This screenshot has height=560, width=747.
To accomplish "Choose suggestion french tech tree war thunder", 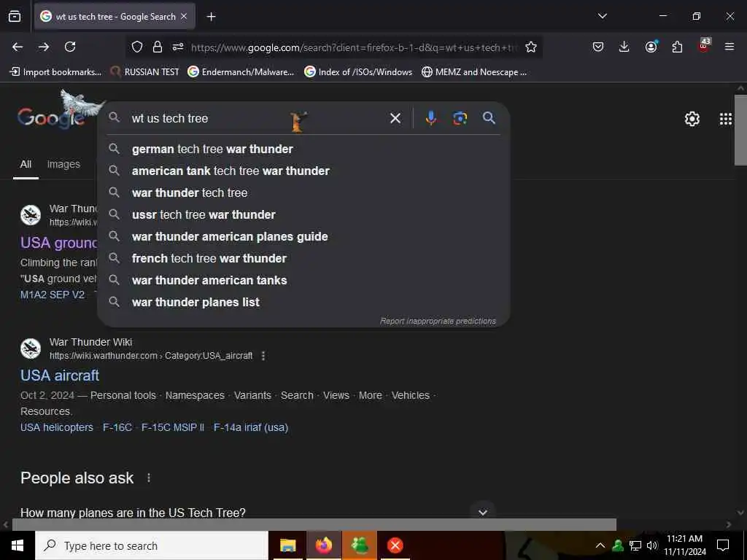I will (303, 259).
